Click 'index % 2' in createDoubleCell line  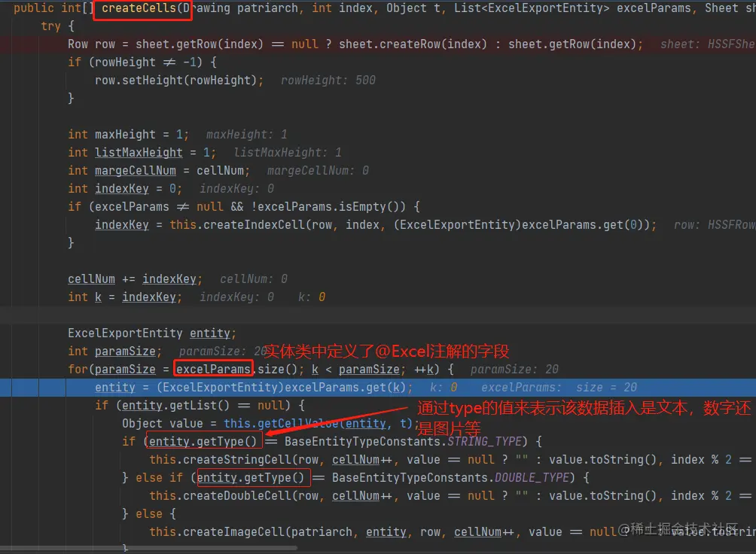(701, 496)
